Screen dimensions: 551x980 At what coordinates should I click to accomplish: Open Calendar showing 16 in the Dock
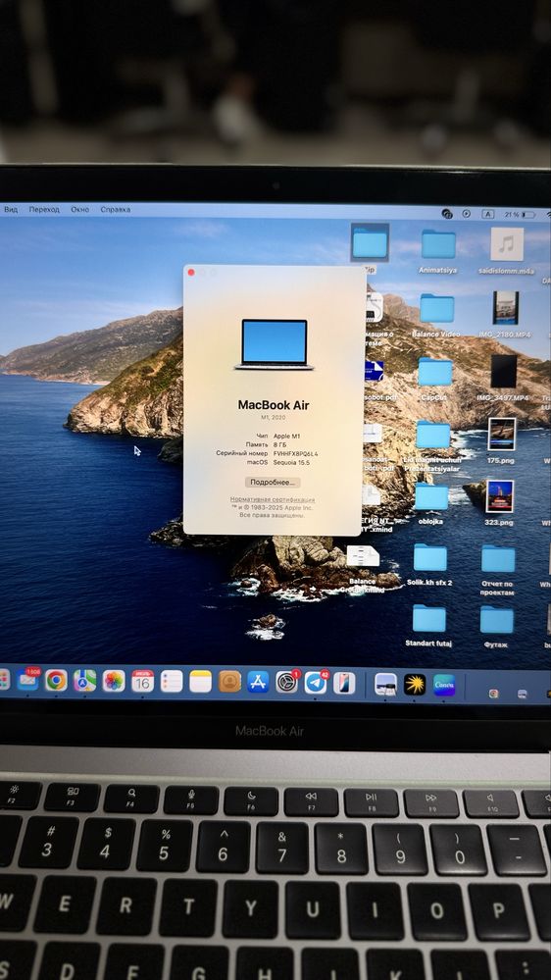tap(142, 681)
